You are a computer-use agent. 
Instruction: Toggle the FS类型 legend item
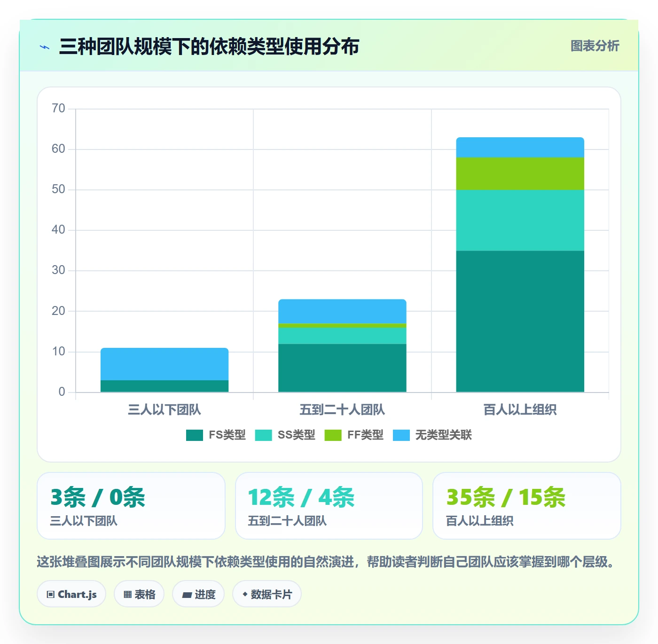click(x=216, y=435)
